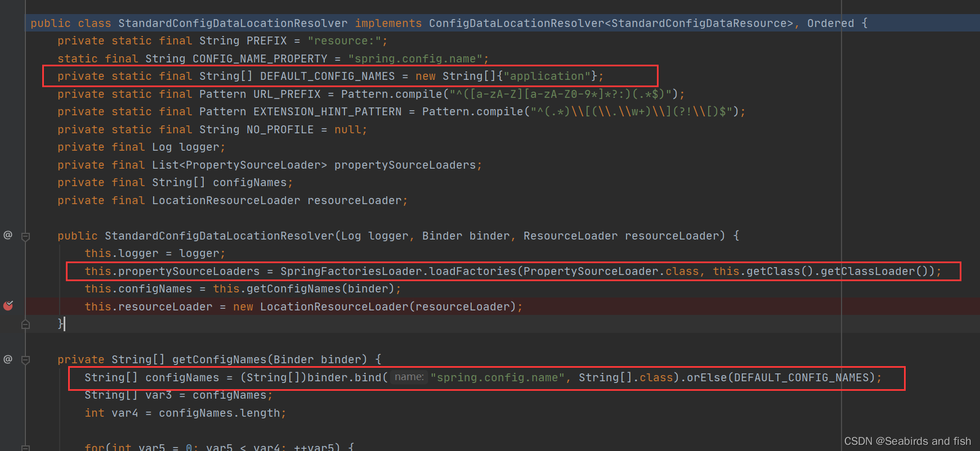
Task: Collapse the getConfigNames method fold
Action: pyautogui.click(x=25, y=360)
